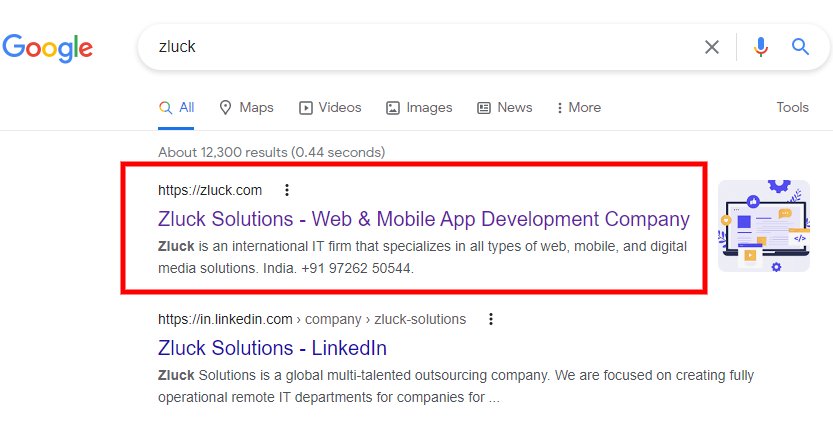Switch to the News tab
This screenshot has width=833, height=423.
click(505, 108)
